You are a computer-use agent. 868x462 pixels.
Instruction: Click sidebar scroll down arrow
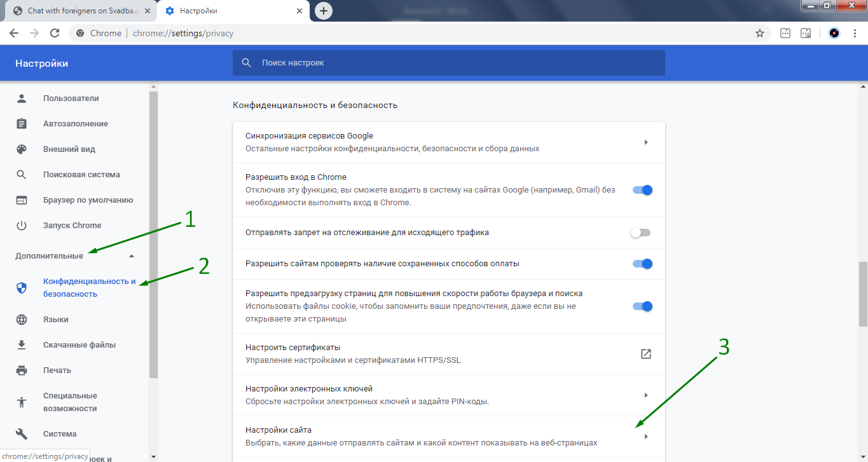[153, 456]
